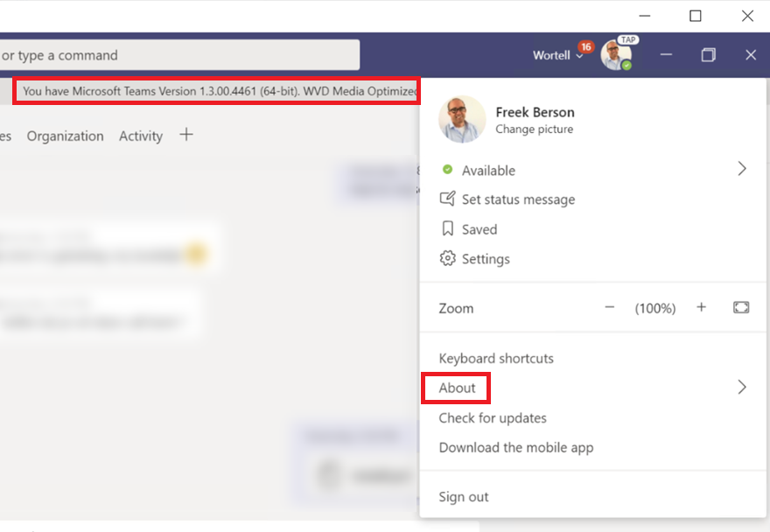770x532 pixels.
Task: Click the green Available status icon
Action: [447, 170]
